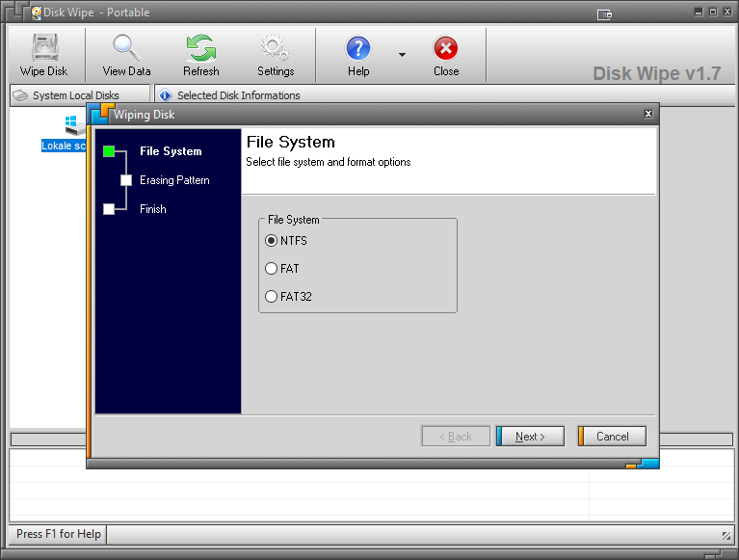Image resolution: width=739 pixels, height=560 pixels.
Task: Click the System Local Disks panel header
Action: click(x=80, y=95)
